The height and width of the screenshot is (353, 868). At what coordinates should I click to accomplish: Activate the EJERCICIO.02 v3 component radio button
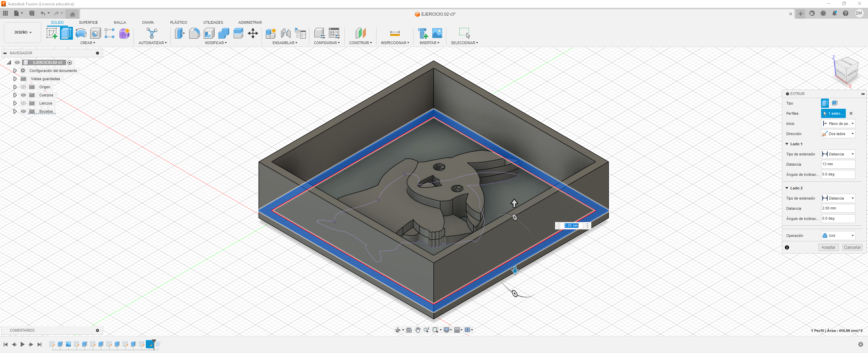[x=70, y=62]
